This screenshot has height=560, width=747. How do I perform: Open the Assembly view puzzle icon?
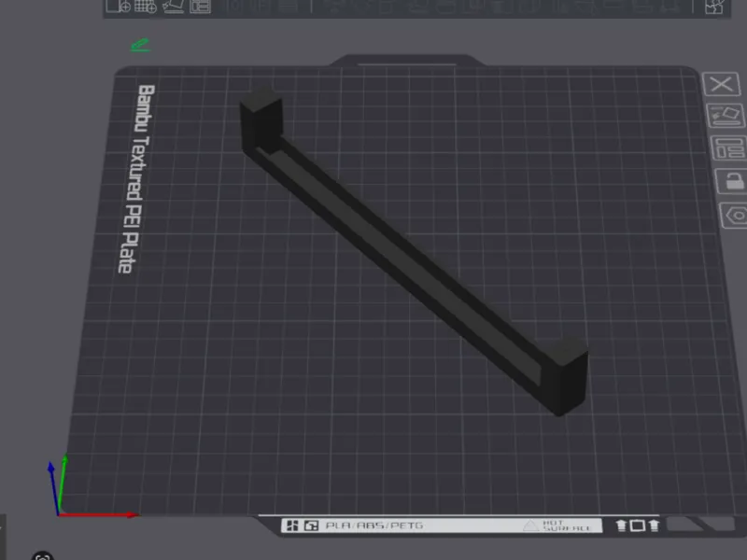(714, 7)
